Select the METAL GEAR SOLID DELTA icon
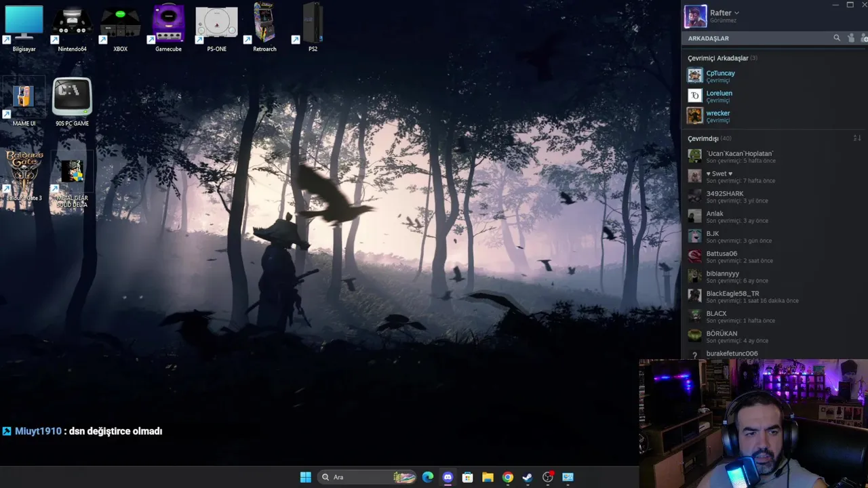The image size is (868, 488). pyautogui.click(x=72, y=180)
